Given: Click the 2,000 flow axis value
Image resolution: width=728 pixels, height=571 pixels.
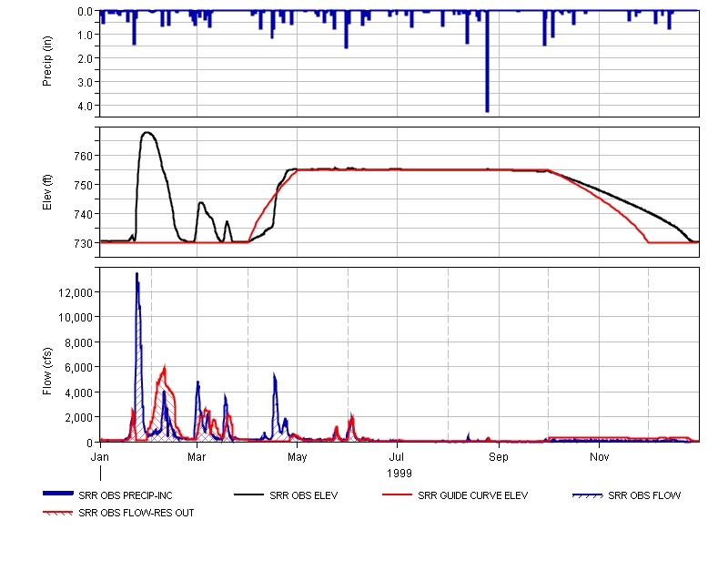Looking at the screenshot, I should point(78,418).
